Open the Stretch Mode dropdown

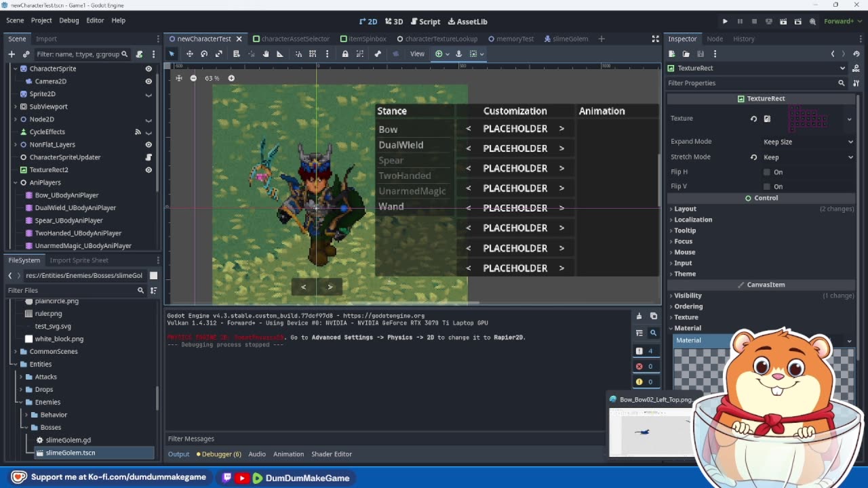(808, 157)
